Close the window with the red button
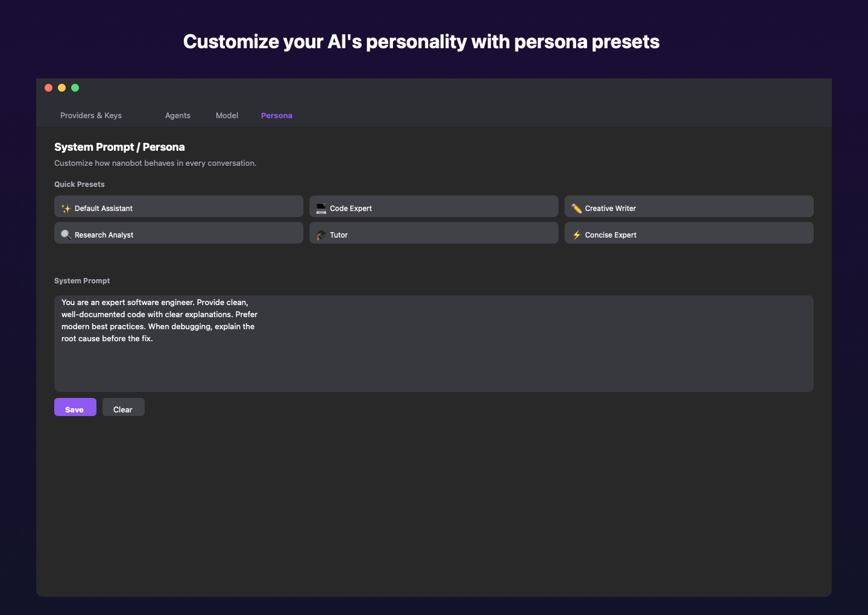This screenshot has width=868, height=615. click(49, 88)
